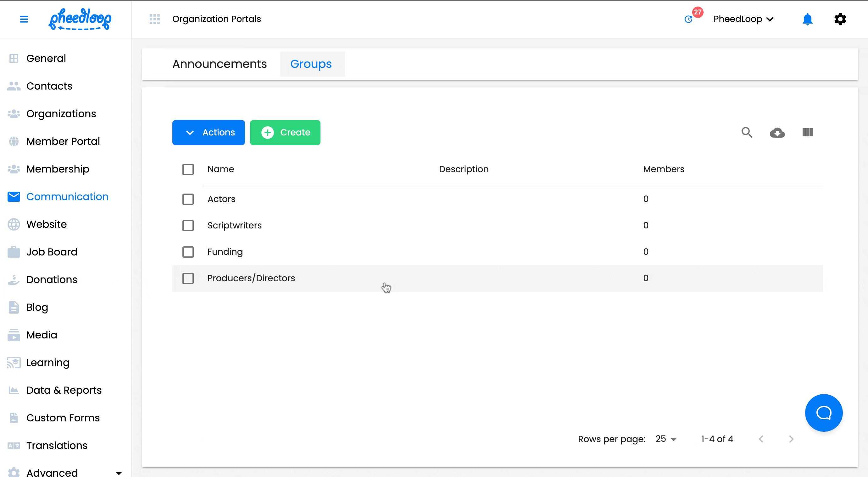Viewport: 868px width, 477px height.
Task: Open the Rows per page dropdown
Action: (x=665, y=439)
